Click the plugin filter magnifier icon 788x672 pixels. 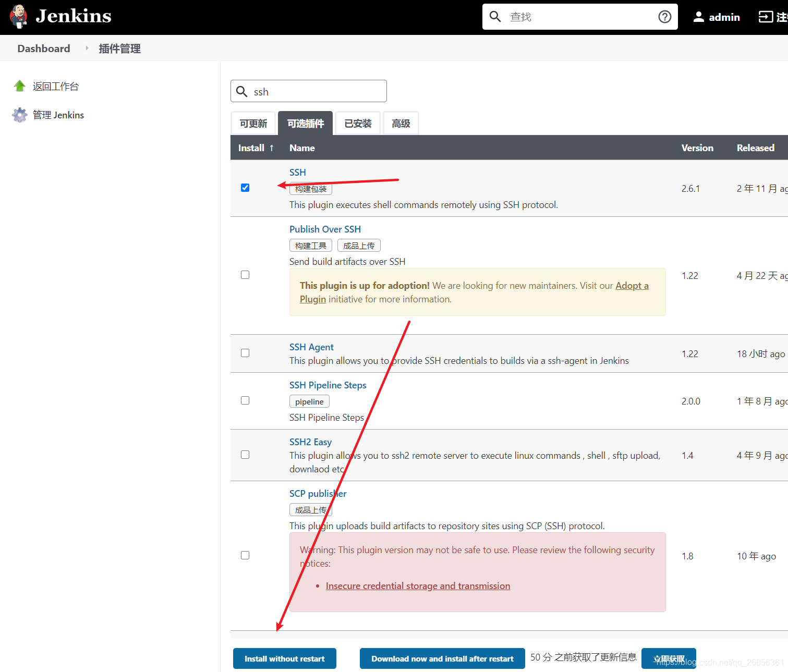pos(241,91)
